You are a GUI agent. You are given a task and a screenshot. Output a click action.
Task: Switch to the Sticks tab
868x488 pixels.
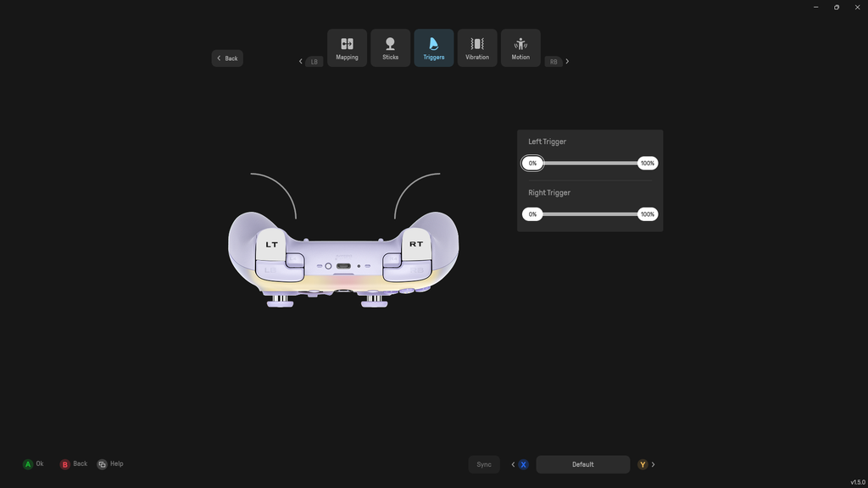coord(390,48)
